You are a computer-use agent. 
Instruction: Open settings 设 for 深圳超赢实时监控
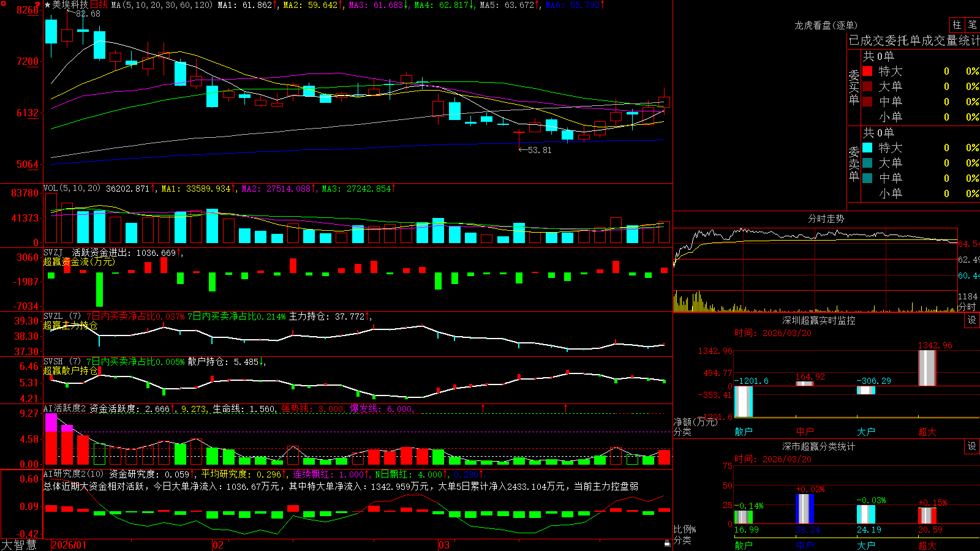[x=972, y=320]
